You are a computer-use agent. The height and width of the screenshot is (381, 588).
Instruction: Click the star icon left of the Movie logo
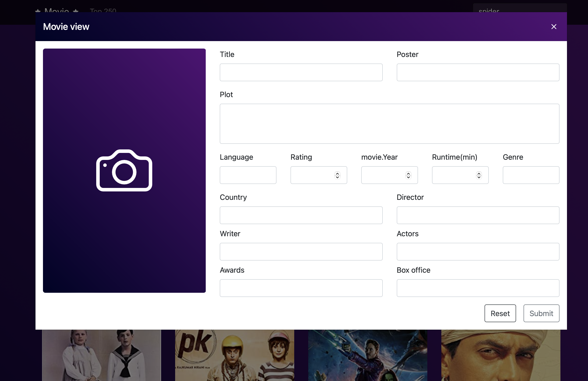coord(38,11)
